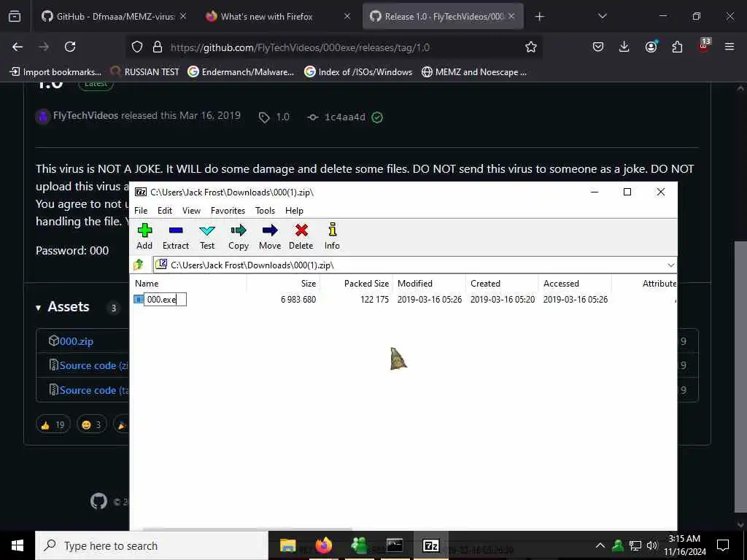This screenshot has width=747, height=560.
Task: Open the Firefox extensions puzzle icon
Action: tap(677, 47)
